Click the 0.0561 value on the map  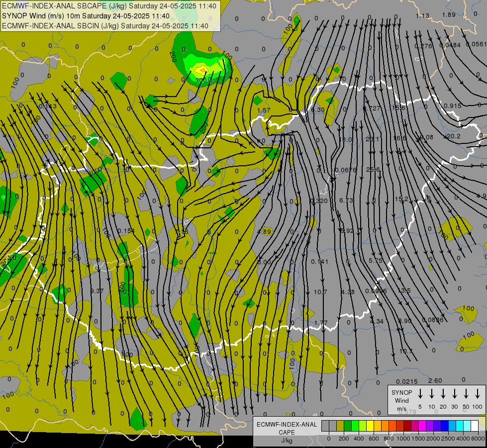point(476,44)
